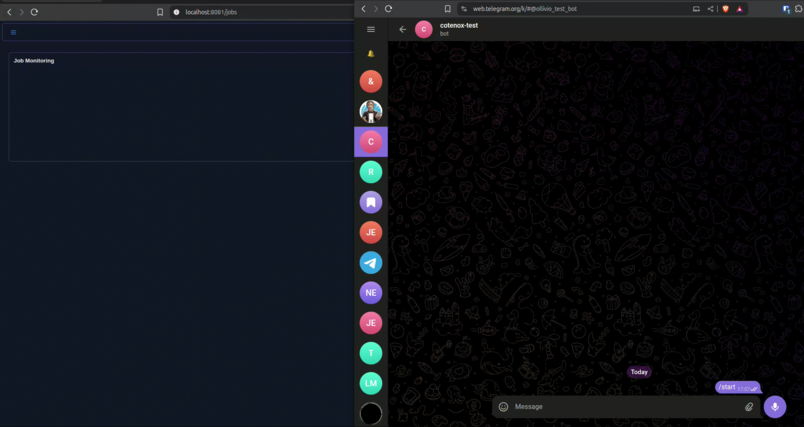Open the emoji picker

click(x=504, y=406)
